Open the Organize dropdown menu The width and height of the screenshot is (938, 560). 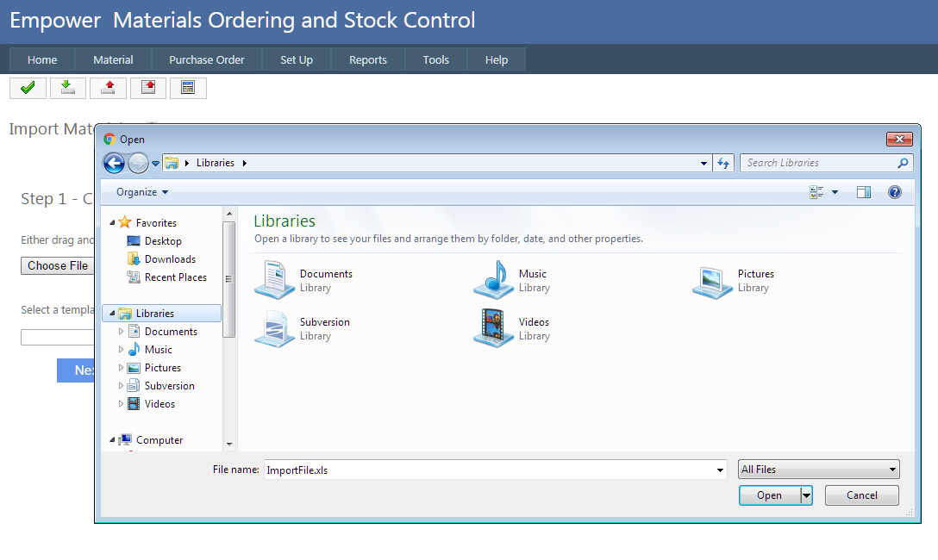(142, 192)
